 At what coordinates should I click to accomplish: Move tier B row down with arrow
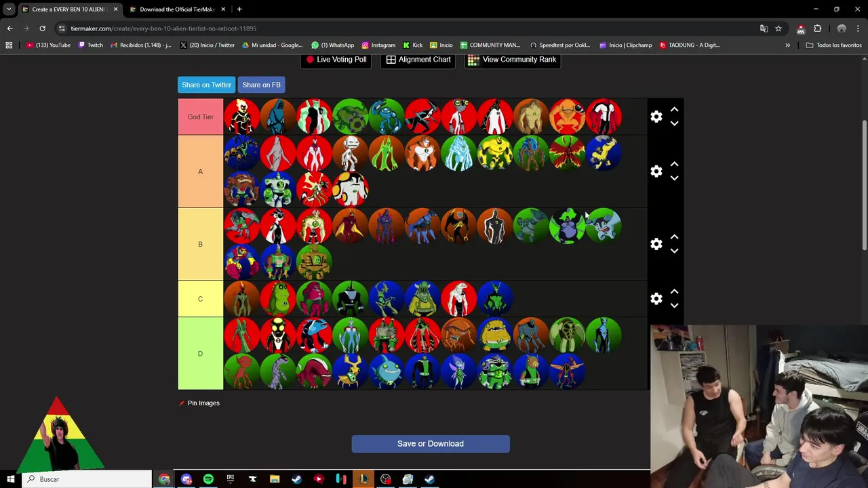click(674, 251)
